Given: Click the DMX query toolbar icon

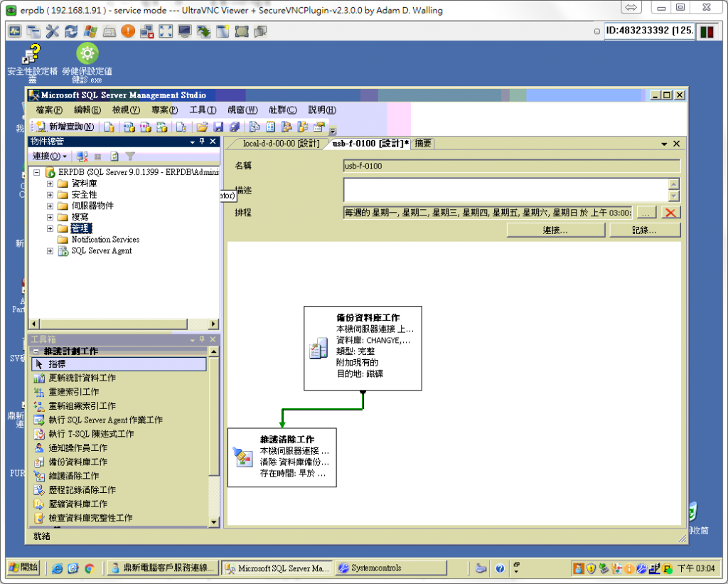Looking at the screenshot, I should pyautogui.click(x=145, y=127).
